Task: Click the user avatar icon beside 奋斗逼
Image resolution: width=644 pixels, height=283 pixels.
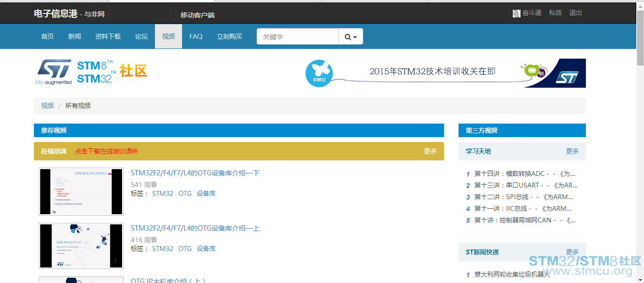Action: point(516,14)
